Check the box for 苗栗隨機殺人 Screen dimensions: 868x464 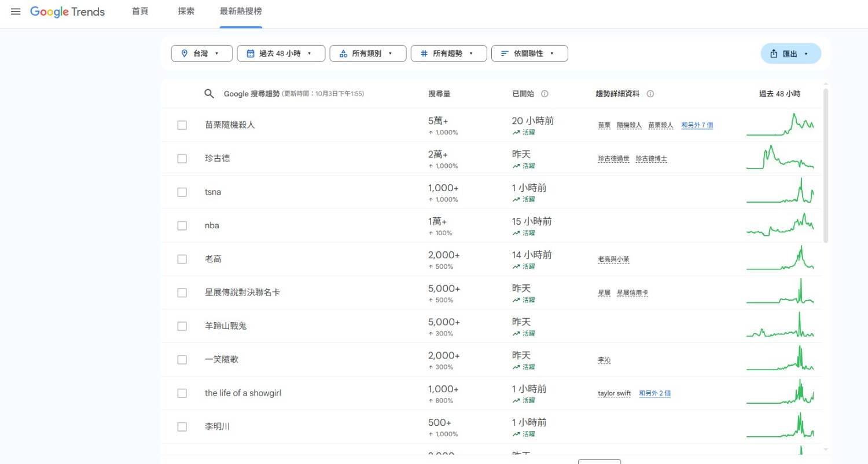click(182, 125)
